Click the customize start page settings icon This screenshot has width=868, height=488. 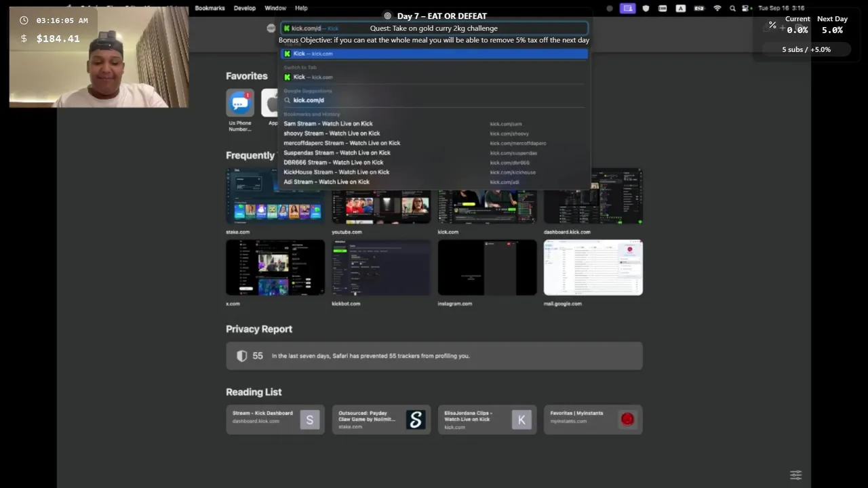point(795,474)
